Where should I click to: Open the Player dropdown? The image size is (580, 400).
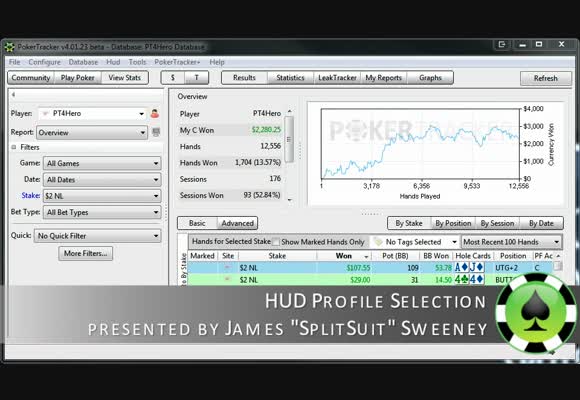[x=92, y=114]
